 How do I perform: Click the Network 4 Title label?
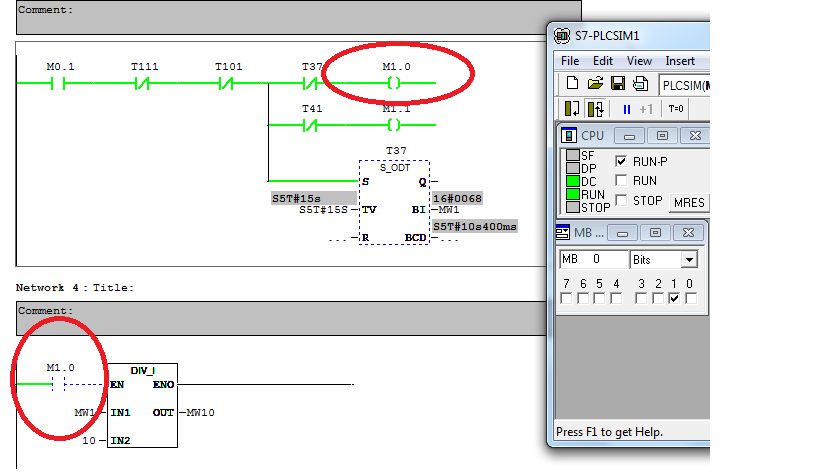(74, 288)
